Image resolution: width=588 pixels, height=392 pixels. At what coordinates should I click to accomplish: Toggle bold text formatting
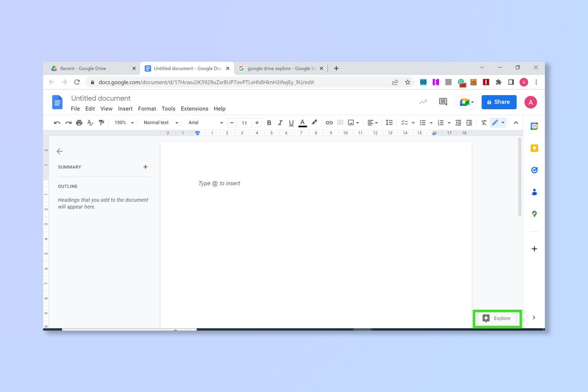[x=269, y=122]
